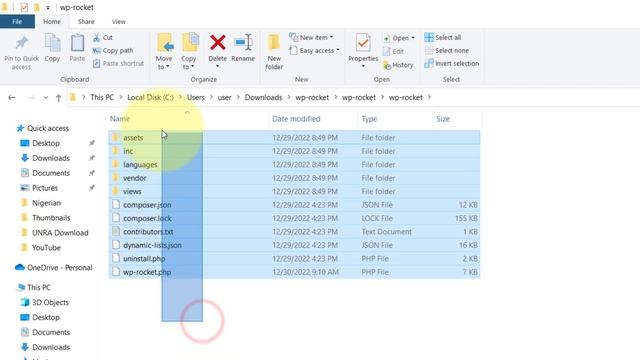Open pinned Documents under Quick access
Viewport: 640px width, 360px height.
pyautogui.click(x=51, y=173)
